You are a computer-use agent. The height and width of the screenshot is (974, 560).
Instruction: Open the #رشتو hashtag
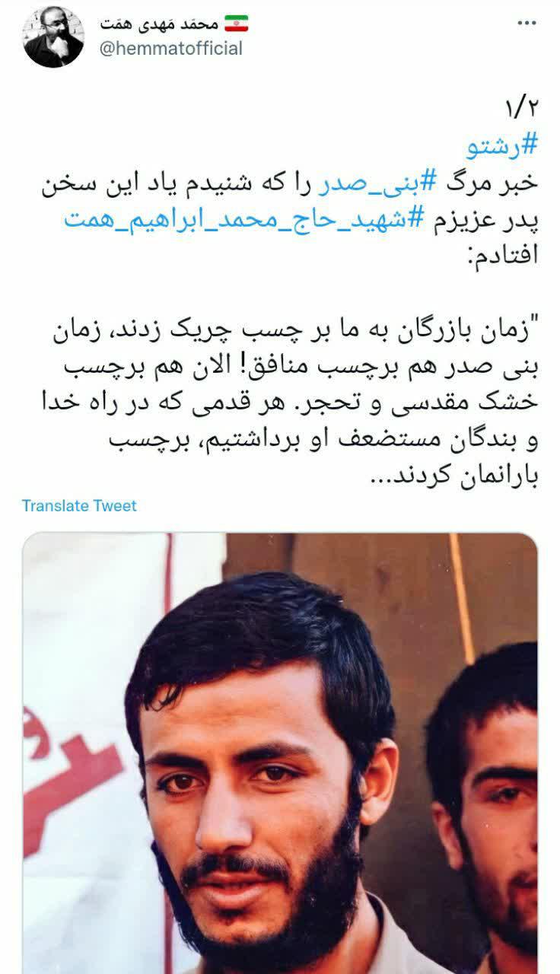[511, 145]
